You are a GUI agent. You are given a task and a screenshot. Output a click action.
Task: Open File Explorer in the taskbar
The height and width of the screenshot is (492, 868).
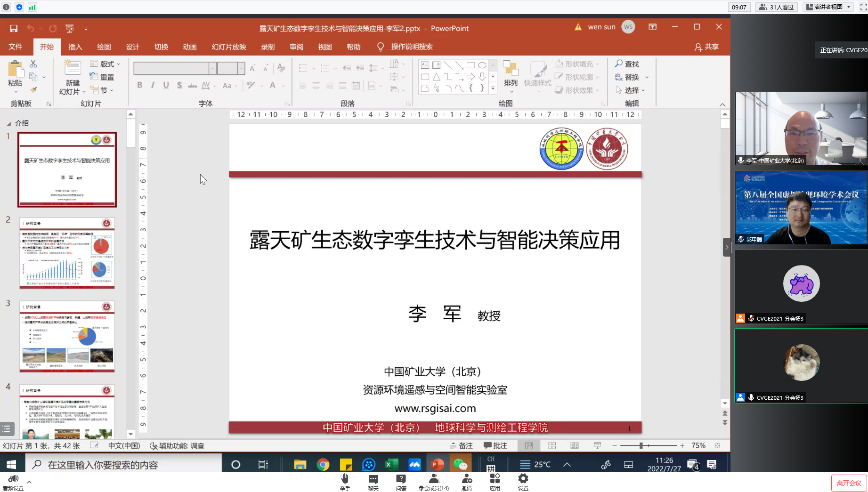300,465
